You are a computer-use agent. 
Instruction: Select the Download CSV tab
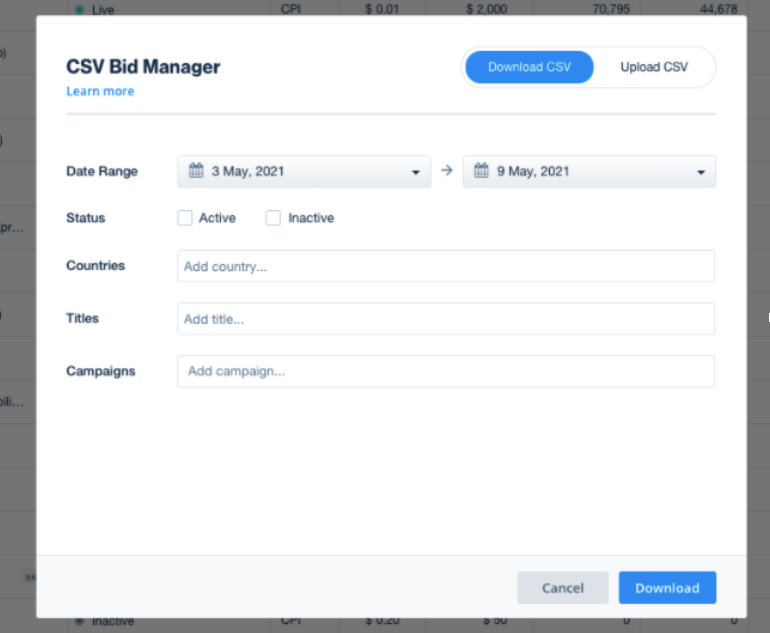click(529, 67)
